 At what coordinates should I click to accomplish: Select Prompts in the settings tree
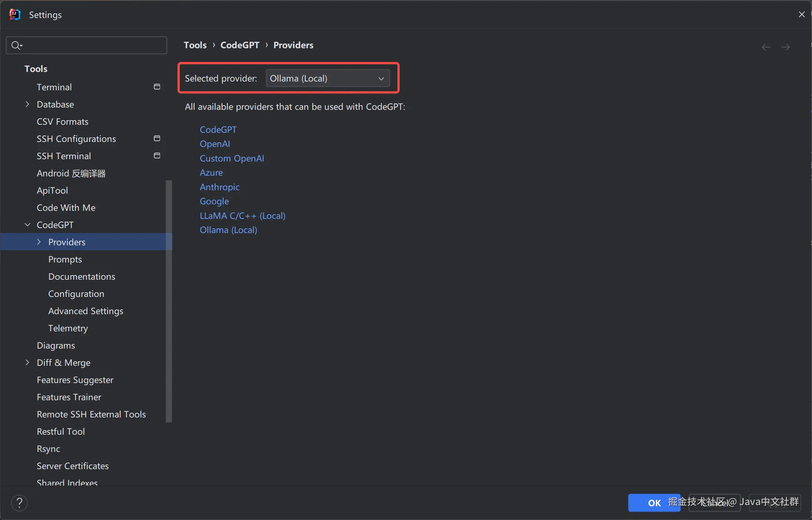(x=65, y=259)
